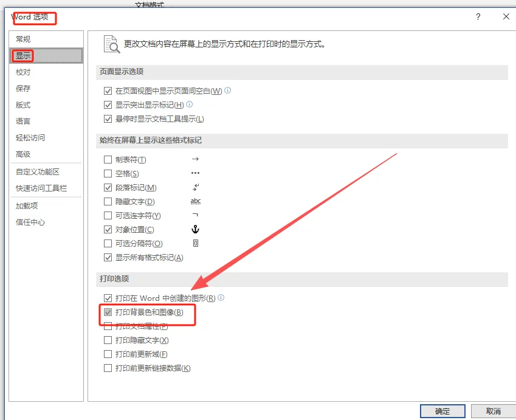The image size is (516, 420).
Task: Click the optional break symbol
Action: pos(196,243)
